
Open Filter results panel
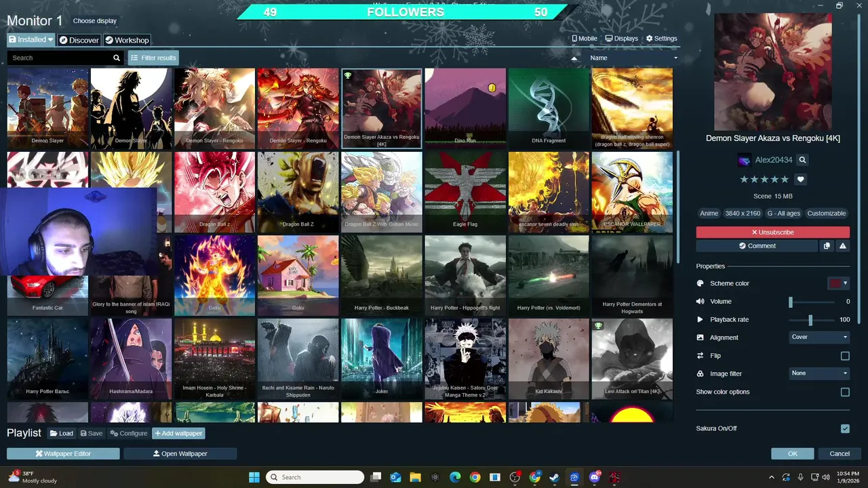pyautogui.click(x=153, y=58)
